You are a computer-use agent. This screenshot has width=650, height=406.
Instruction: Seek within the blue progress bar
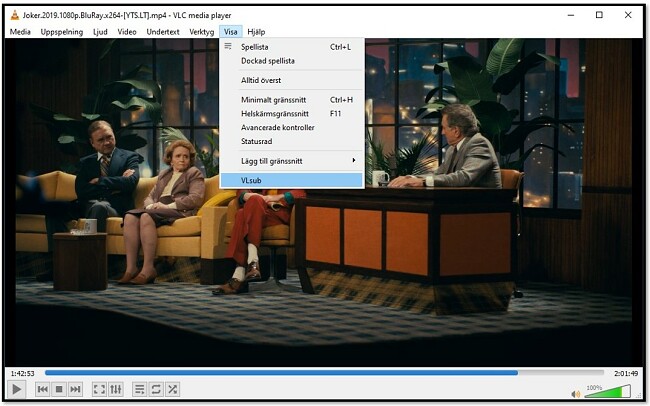click(324, 373)
